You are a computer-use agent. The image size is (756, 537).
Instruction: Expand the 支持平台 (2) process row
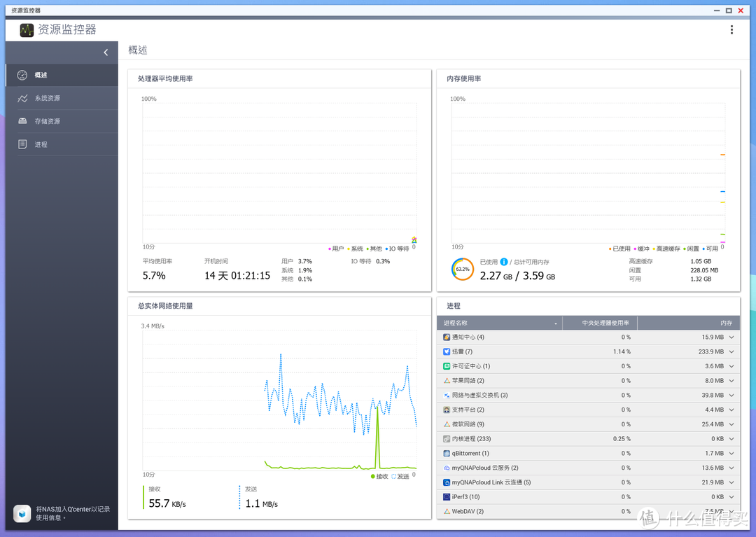[731, 410]
